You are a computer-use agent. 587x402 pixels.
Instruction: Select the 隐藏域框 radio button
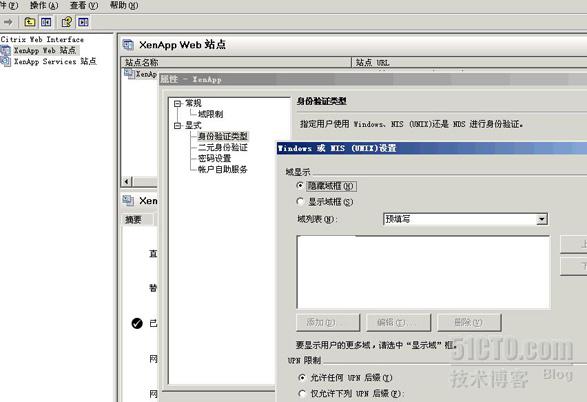coord(300,185)
